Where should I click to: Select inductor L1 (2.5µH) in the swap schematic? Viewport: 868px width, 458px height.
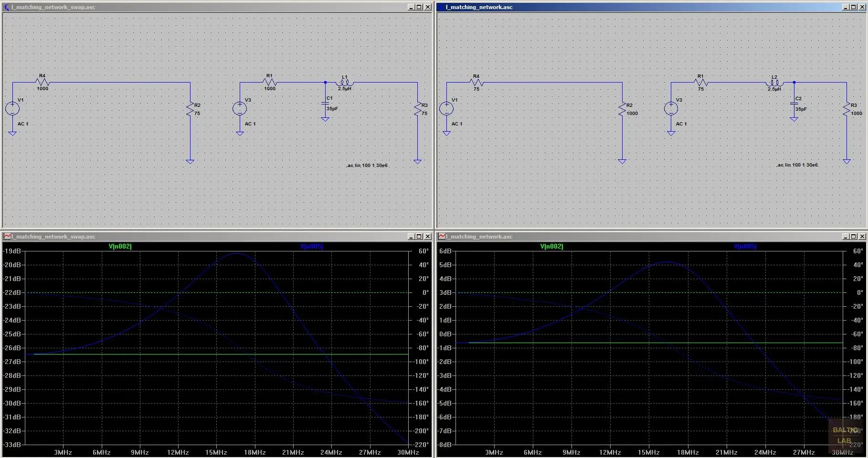click(345, 83)
